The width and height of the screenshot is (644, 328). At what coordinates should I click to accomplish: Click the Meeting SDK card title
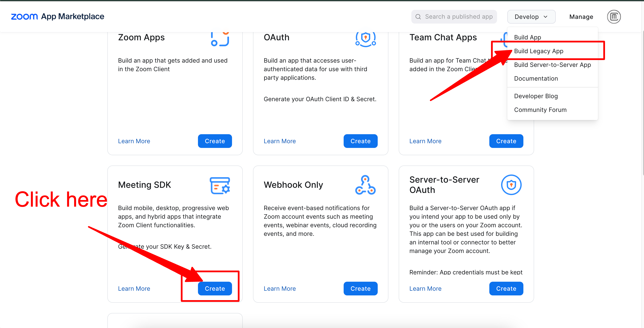point(144,185)
